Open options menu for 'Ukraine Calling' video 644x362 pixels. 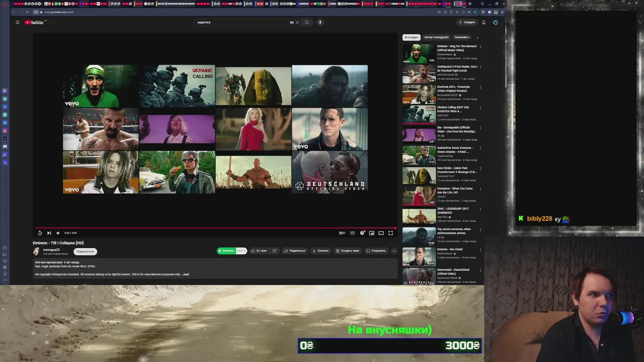click(x=480, y=108)
